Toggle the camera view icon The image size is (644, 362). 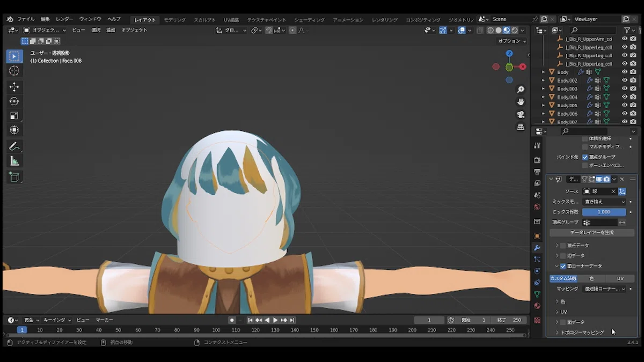[521, 115]
